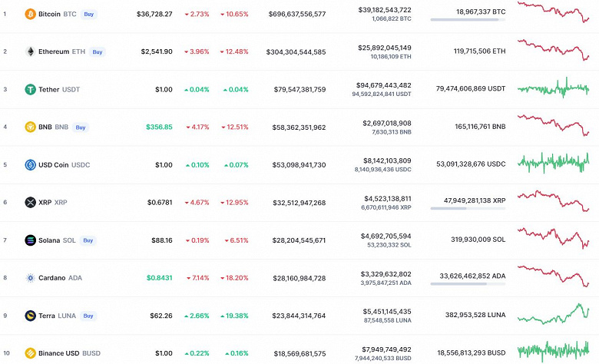Click the USD Coin logo icon
599x364 pixels.
pos(30,164)
